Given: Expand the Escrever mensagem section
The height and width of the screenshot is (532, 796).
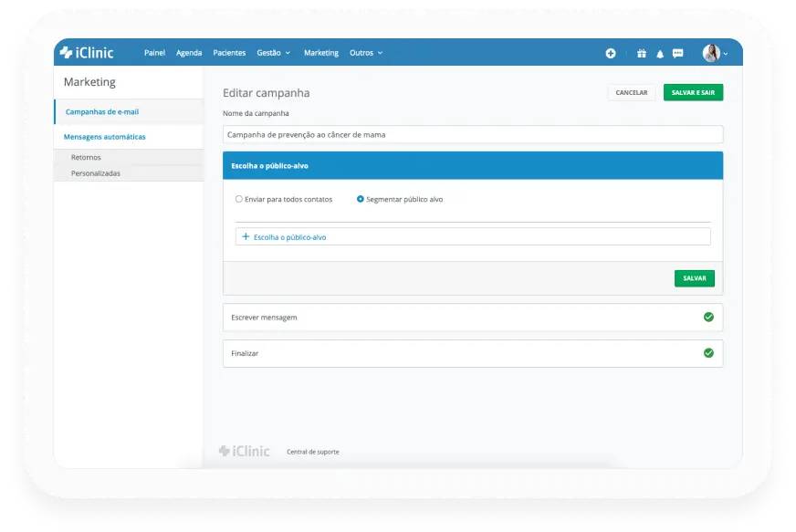Looking at the screenshot, I should [x=473, y=318].
